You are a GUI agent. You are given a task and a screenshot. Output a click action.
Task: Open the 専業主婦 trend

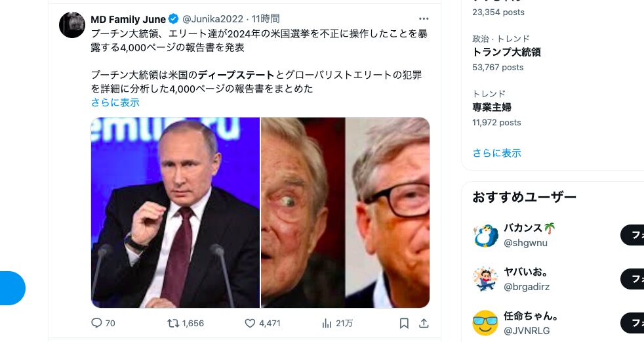(x=491, y=108)
